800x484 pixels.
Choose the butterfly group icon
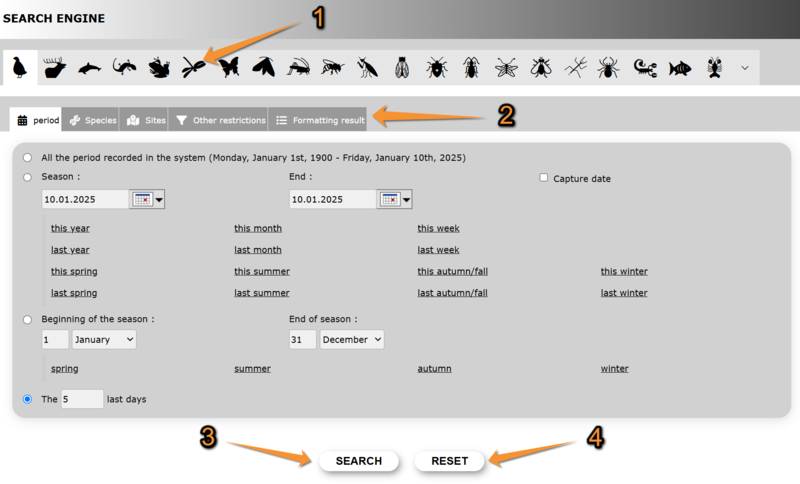coord(229,67)
